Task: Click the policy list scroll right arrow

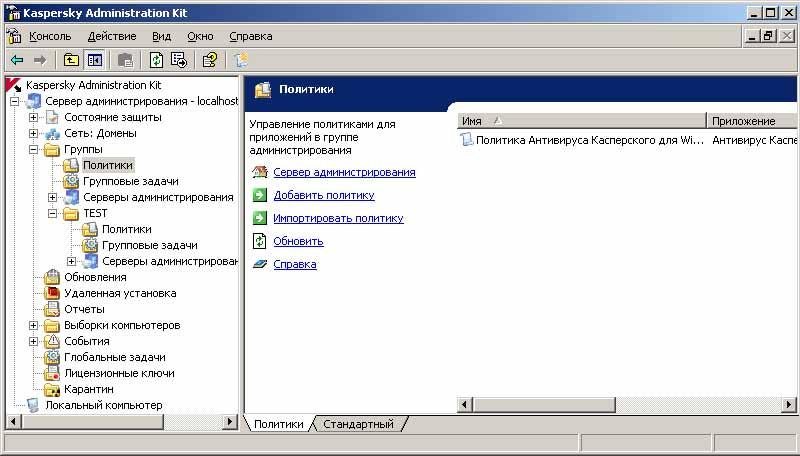Action: pyautogui.click(x=789, y=405)
